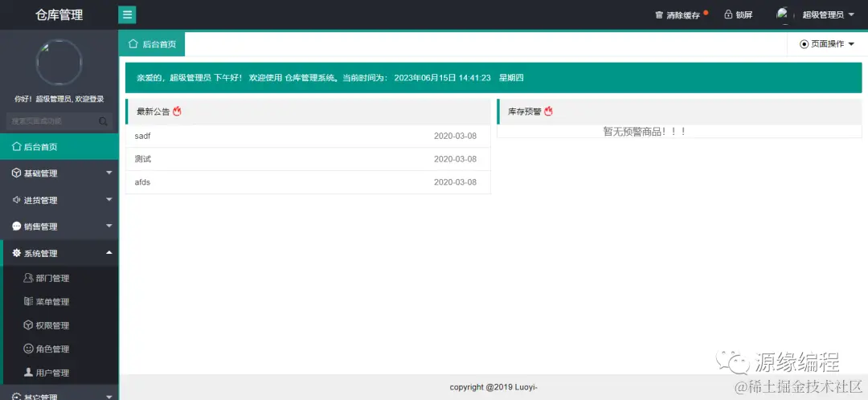Click the green welcome banner time text
The height and width of the screenshot is (400, 868).
coord(442,78)
